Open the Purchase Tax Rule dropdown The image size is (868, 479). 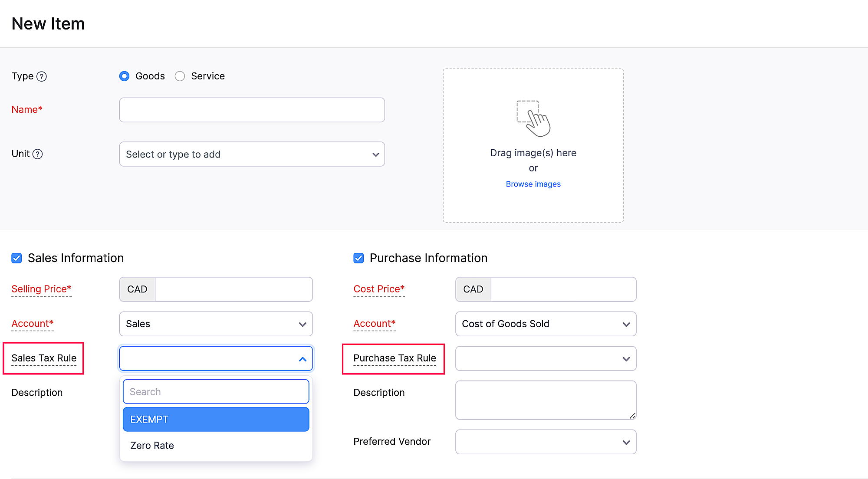pos(546,358)
